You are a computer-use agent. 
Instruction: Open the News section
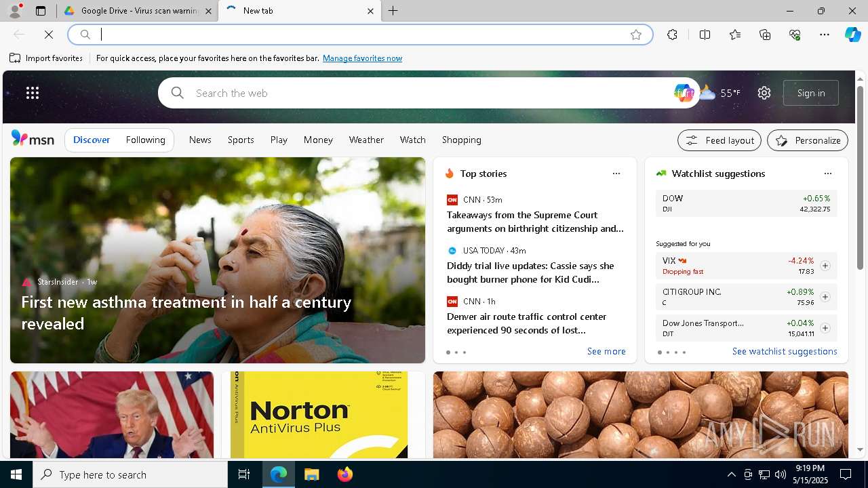pyautogui.click(x=200, y=140)
